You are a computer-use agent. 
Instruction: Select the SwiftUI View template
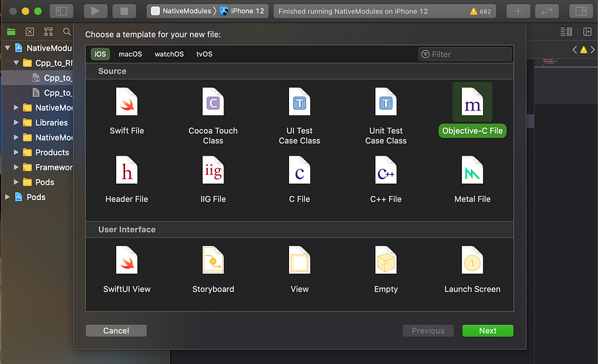126,269
